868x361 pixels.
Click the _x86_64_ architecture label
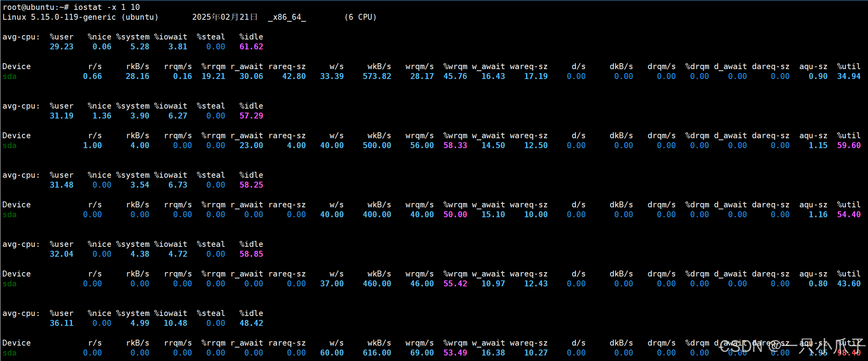287,17
